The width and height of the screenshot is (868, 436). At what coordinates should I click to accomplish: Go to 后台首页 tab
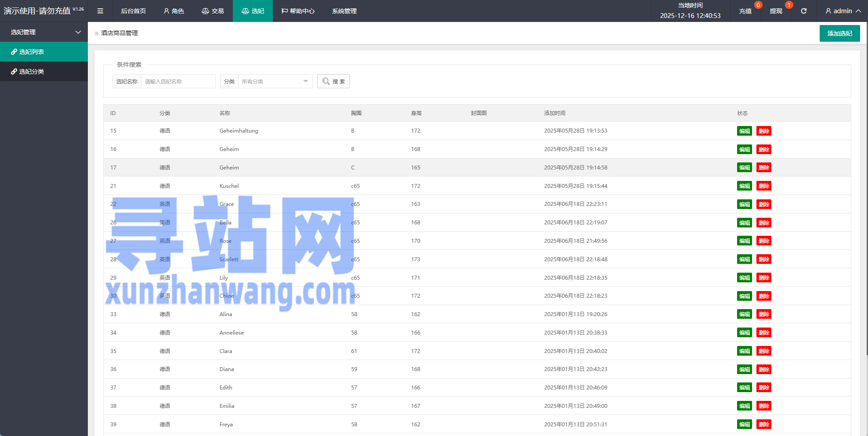134,11
